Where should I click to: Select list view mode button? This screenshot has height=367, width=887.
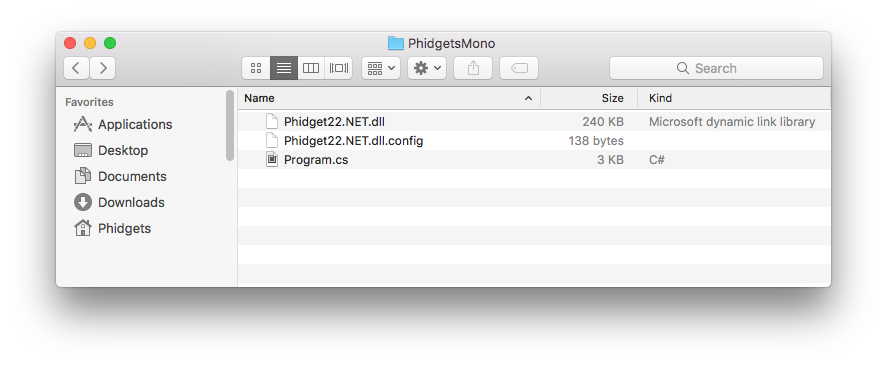click(x=283, y=68)
